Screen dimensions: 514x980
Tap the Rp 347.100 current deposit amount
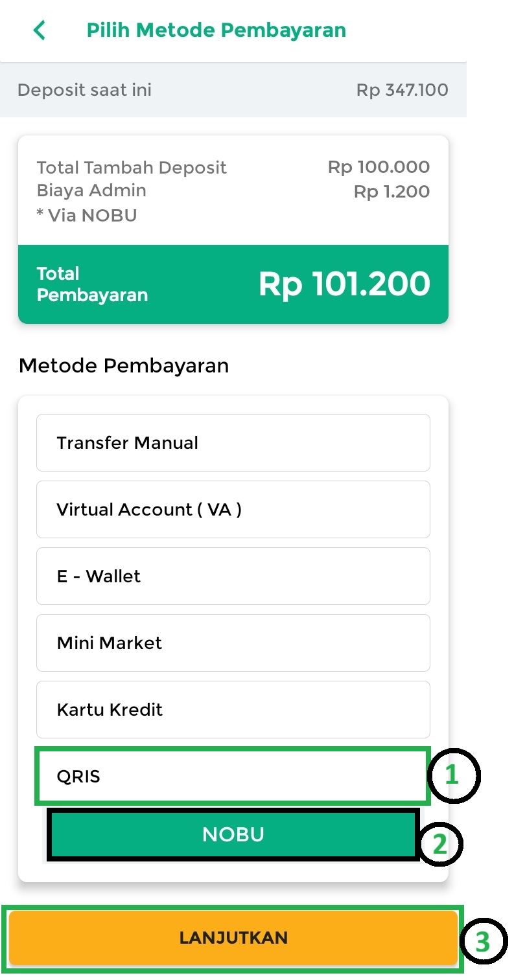(402, 90)
